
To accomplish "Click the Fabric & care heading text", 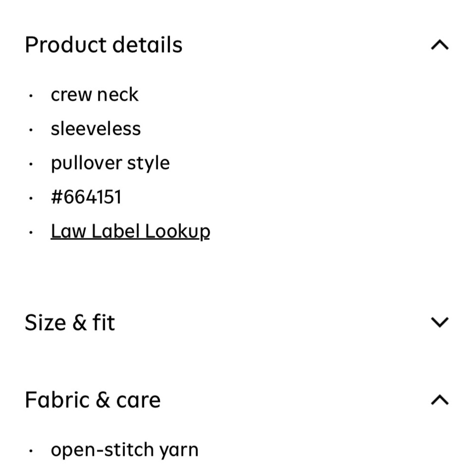I will point(93,400).
